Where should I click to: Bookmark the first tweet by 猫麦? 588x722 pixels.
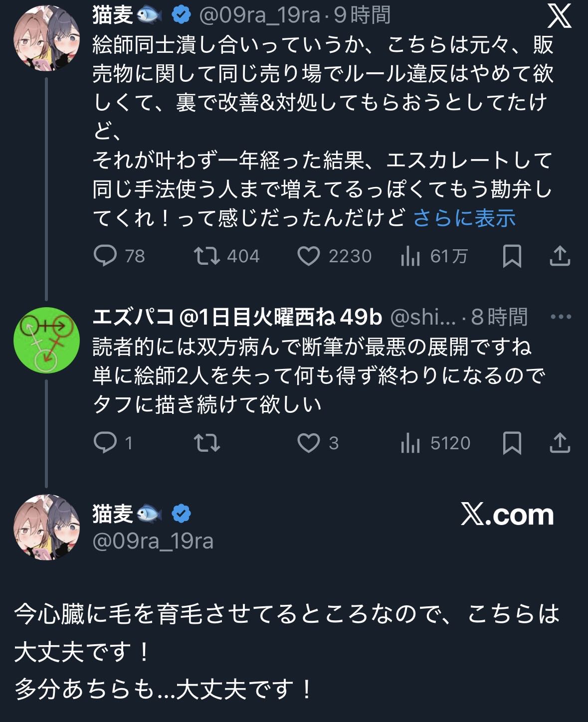(x=512, y=256)
